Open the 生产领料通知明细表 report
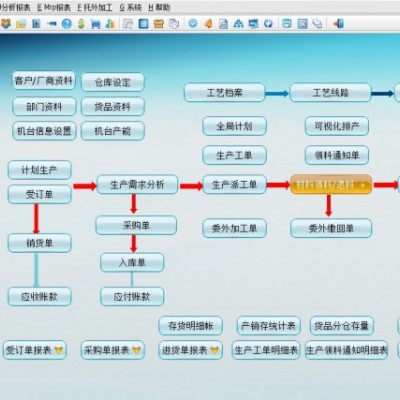 click(346, 350)
